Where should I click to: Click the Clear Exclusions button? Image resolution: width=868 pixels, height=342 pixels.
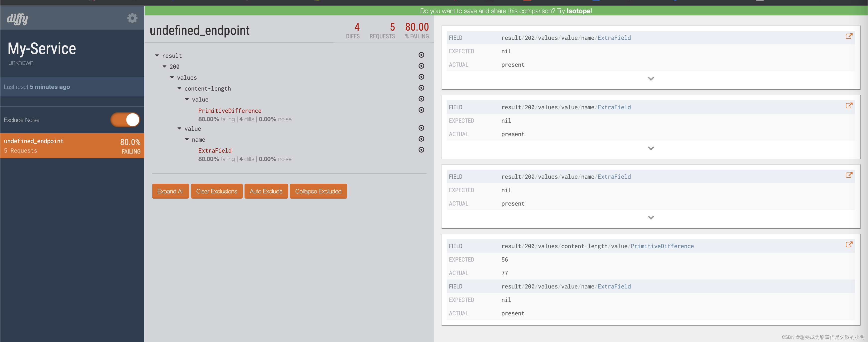pos(217,191)
